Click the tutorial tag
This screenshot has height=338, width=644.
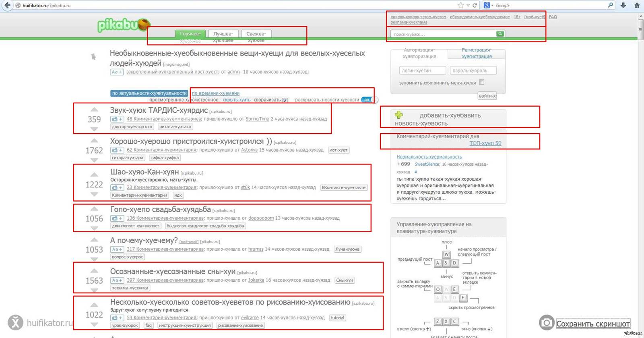(x=337, y=318)
